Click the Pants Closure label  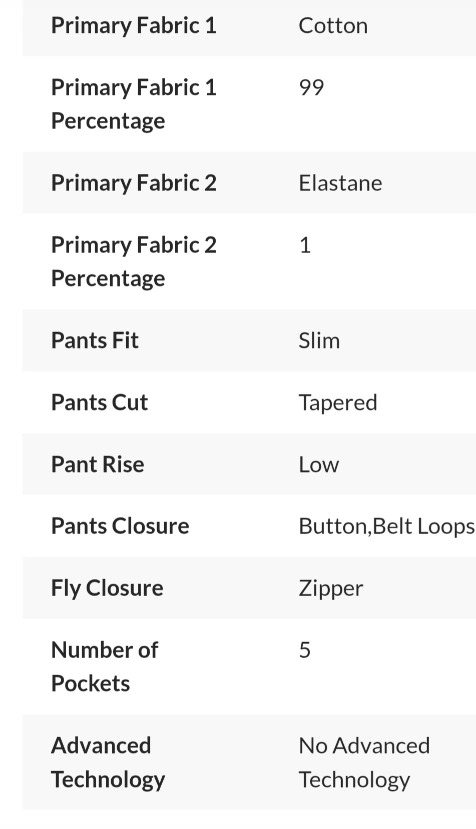(120, 526)
